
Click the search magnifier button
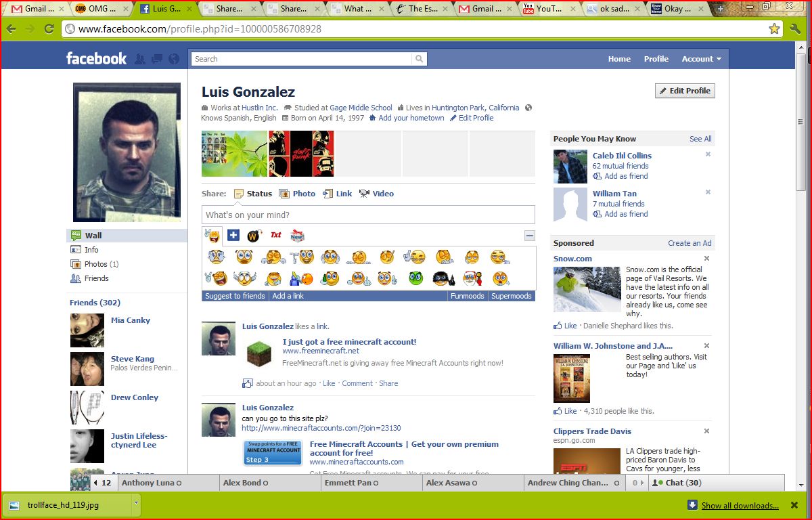tap(420, 59)
